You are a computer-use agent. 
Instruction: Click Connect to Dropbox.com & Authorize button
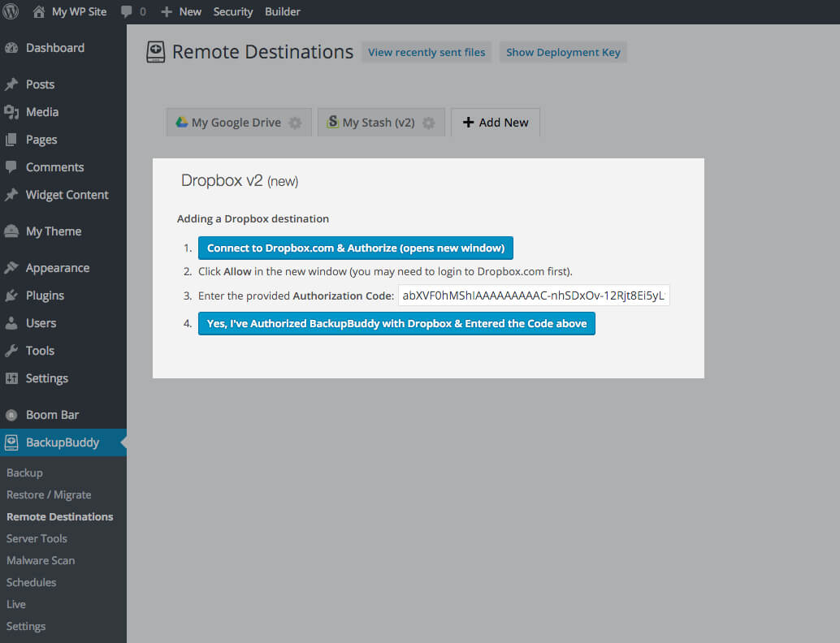tap(356, 248)
